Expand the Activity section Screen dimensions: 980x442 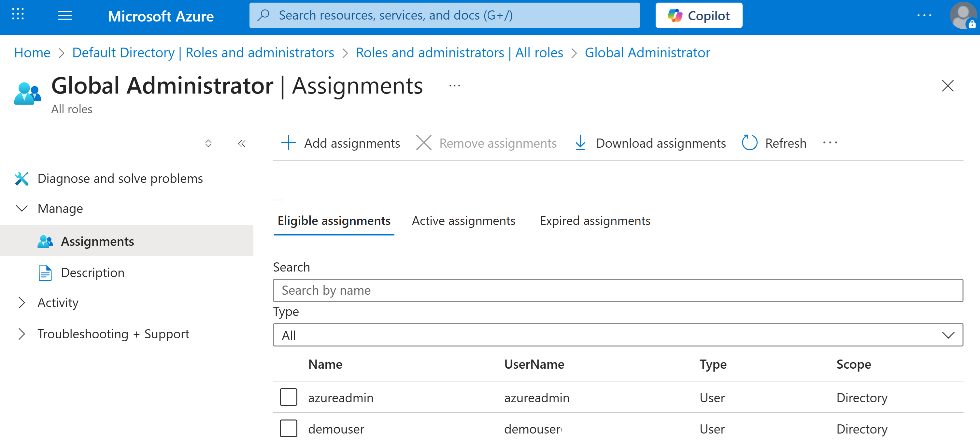(22, 303)
